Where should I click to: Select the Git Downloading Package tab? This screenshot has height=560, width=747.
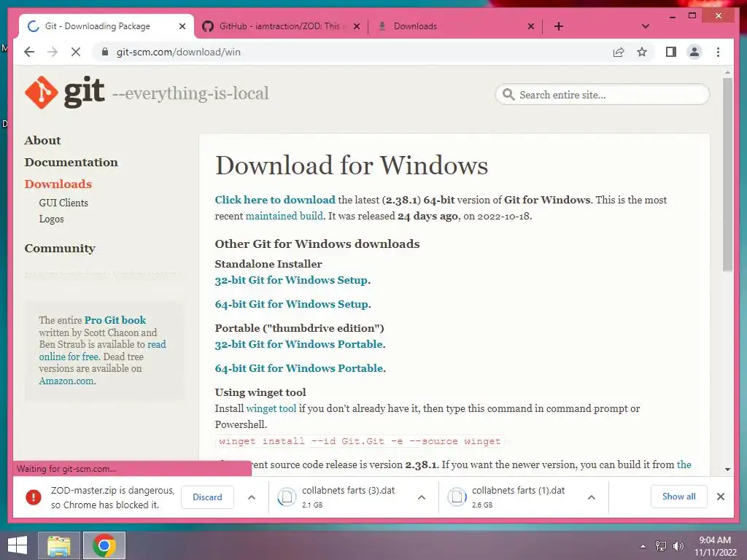tap(98, 26)
